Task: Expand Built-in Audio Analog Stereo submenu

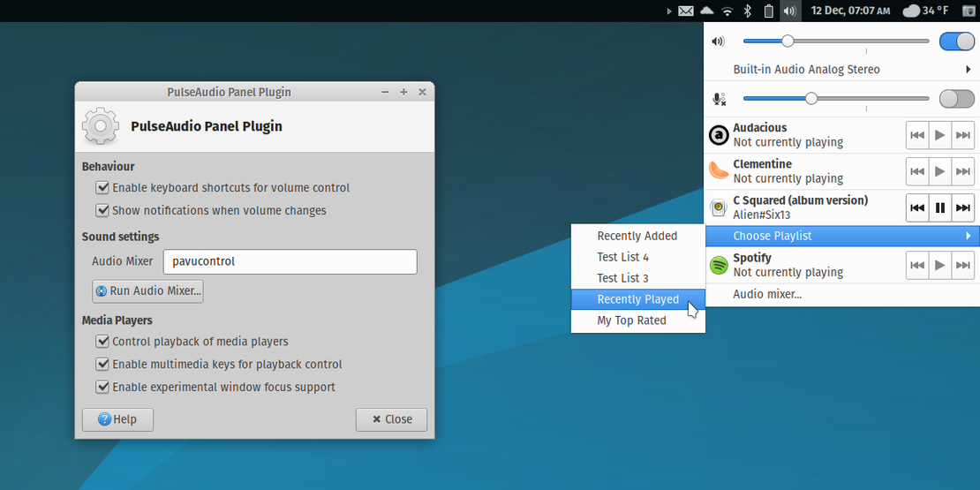Action: point(841,70)
